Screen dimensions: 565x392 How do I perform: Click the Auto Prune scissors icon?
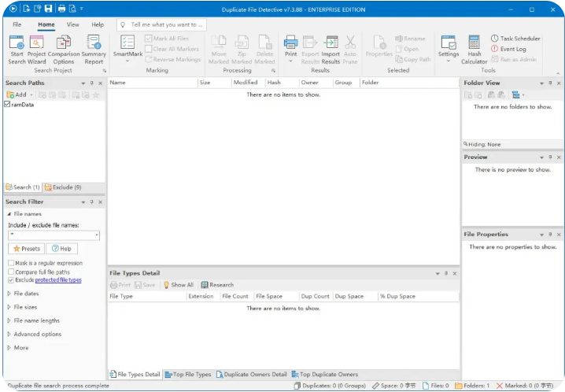click(x=350, y=43)
